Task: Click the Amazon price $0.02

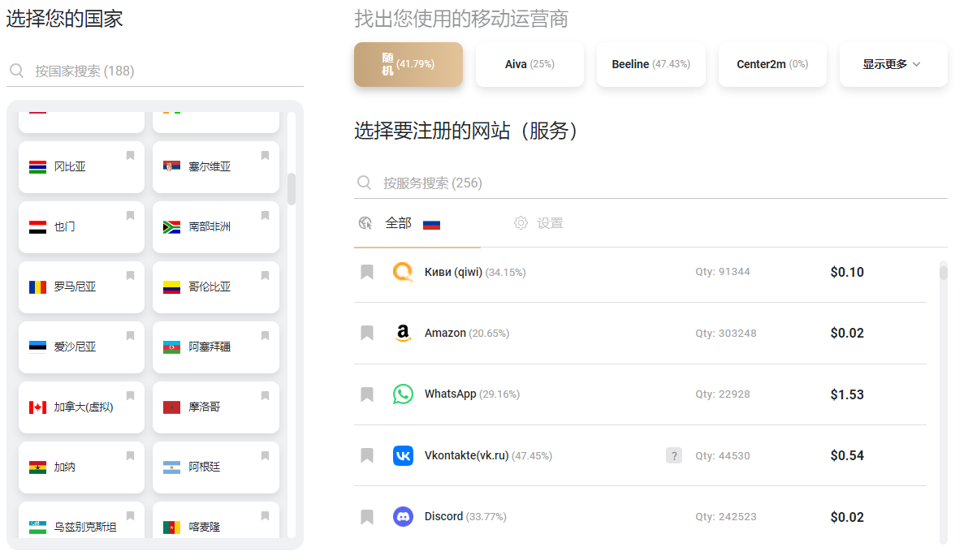Action: tap(847, 333)
